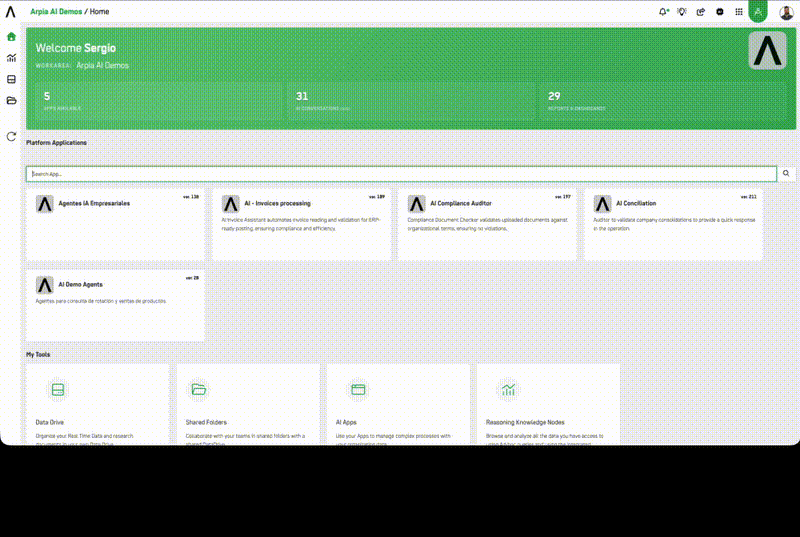Screen dimensions: 800x537
Task: Click the Data Drive label under My Tools
Action: (49, 422)
